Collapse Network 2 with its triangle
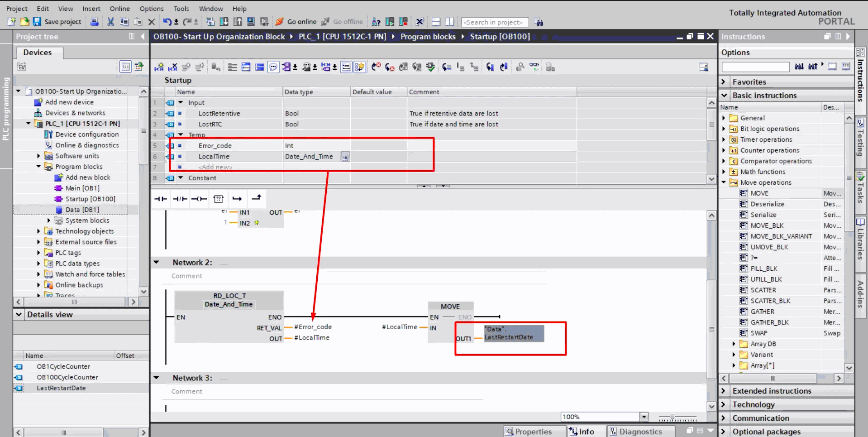This screenshot has height=437, width=868. 157,262
